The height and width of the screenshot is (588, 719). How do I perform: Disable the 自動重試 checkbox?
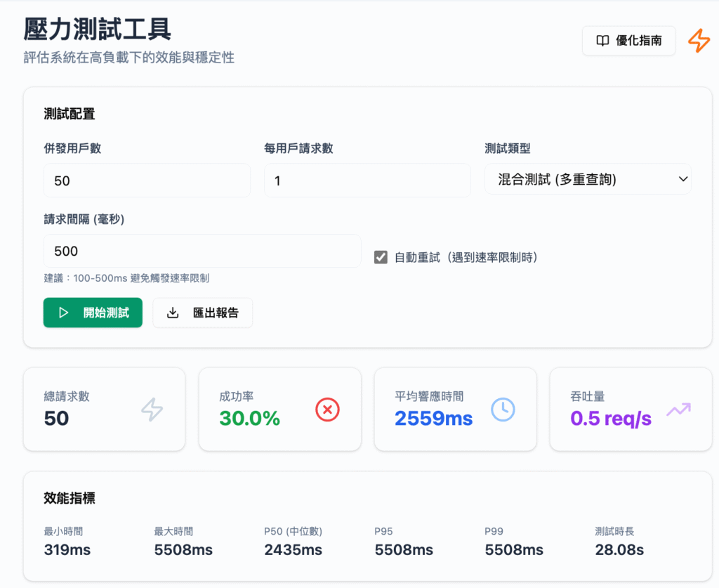pyautogui.click(x=381, y=257)
